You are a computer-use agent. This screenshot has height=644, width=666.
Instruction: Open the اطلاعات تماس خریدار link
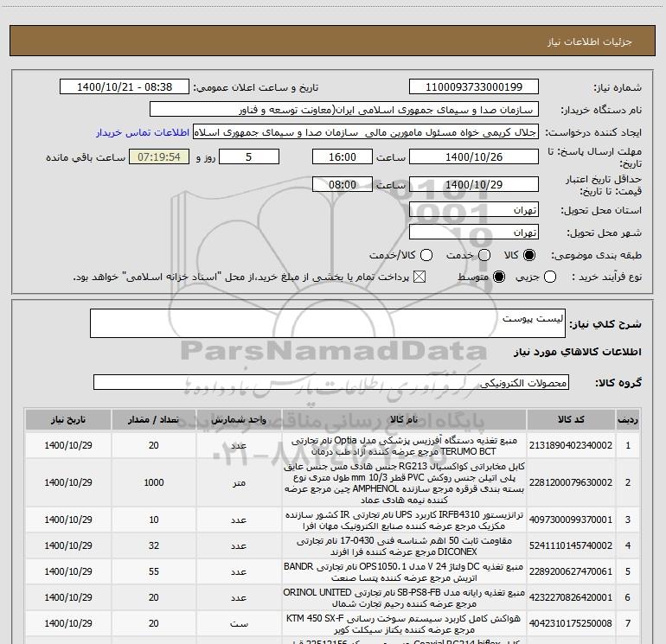point(143,132)
